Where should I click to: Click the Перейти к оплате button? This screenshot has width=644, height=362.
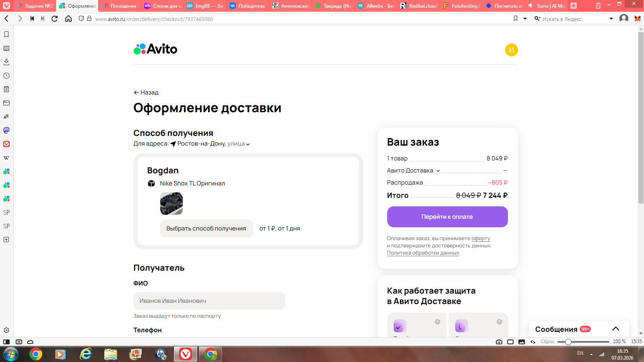click(x=447, y=217)
